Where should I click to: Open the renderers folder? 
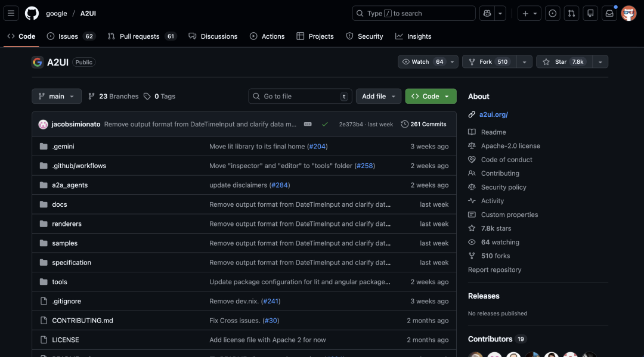(x=67, y=223)
